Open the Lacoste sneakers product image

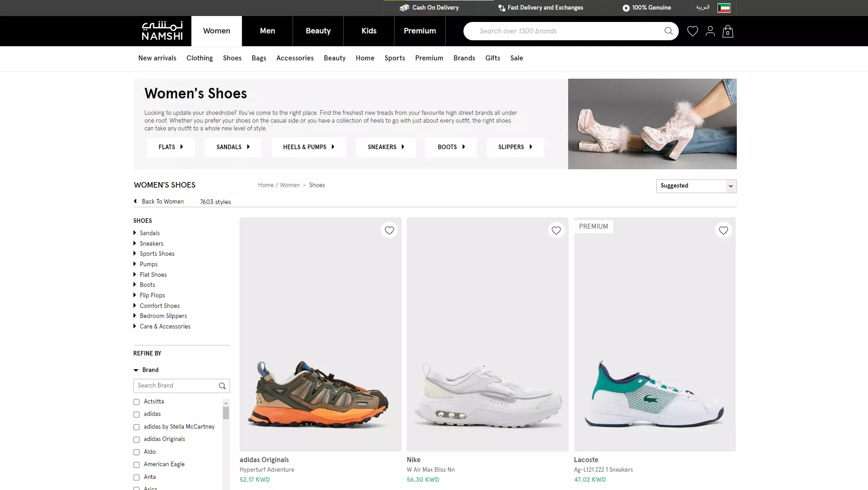[655, 334]
